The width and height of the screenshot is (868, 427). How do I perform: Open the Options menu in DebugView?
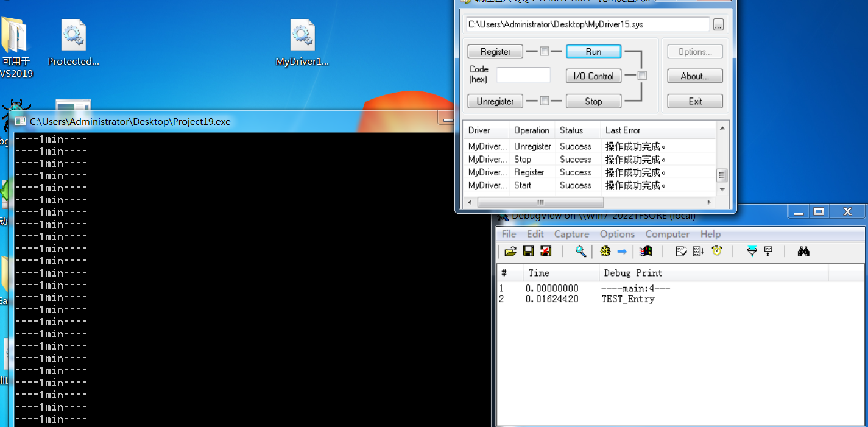coord(617,234)
